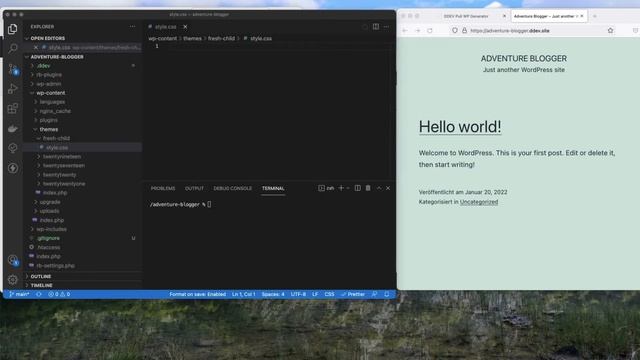
Task: Add a new terminal with plus icon
Action: click(341, 188)
